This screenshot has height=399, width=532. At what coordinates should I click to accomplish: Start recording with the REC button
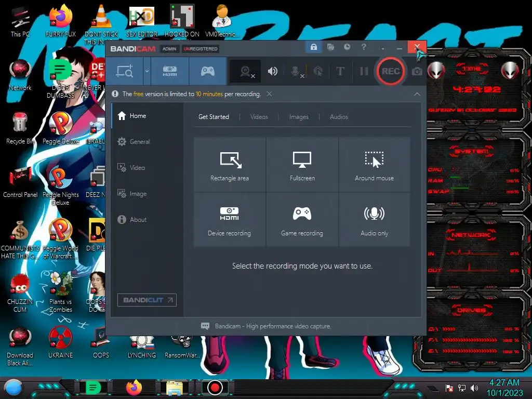pos(391,71)
